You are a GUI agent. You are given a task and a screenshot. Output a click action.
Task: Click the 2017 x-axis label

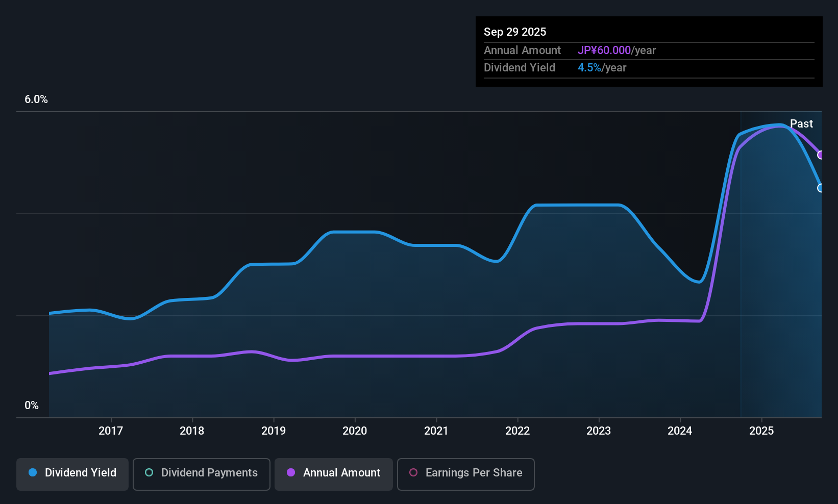click(x=111, y=431)
